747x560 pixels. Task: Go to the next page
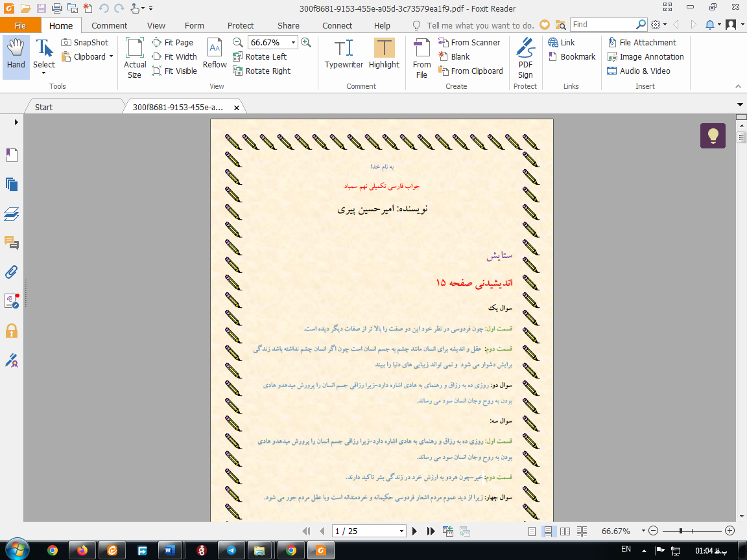point(415,531)
